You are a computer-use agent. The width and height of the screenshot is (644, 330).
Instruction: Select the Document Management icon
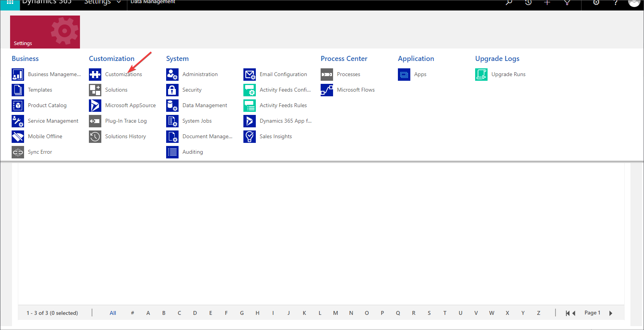pos(172,137)
